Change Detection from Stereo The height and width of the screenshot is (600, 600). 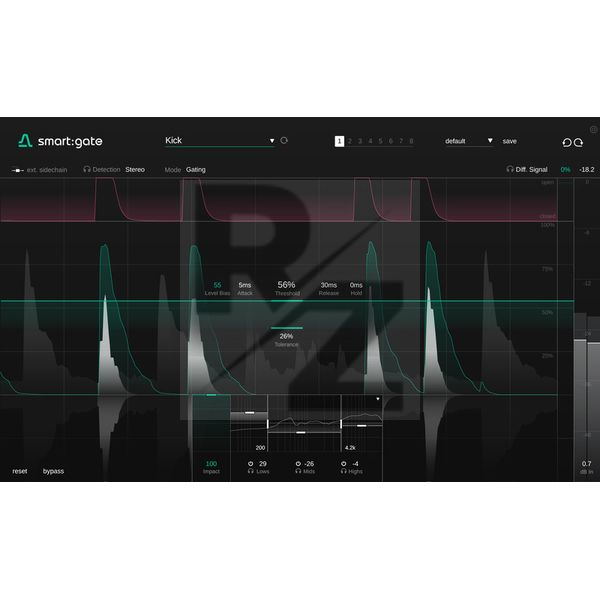135,170
